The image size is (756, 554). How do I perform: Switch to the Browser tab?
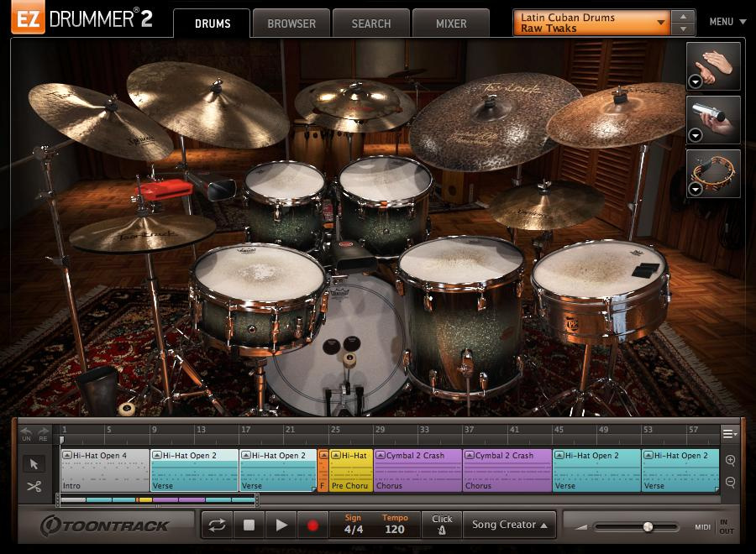(x=291, y=24)
